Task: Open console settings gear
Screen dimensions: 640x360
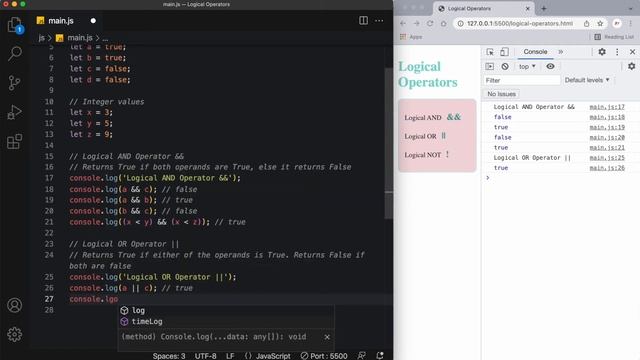Action: [631, 66]
